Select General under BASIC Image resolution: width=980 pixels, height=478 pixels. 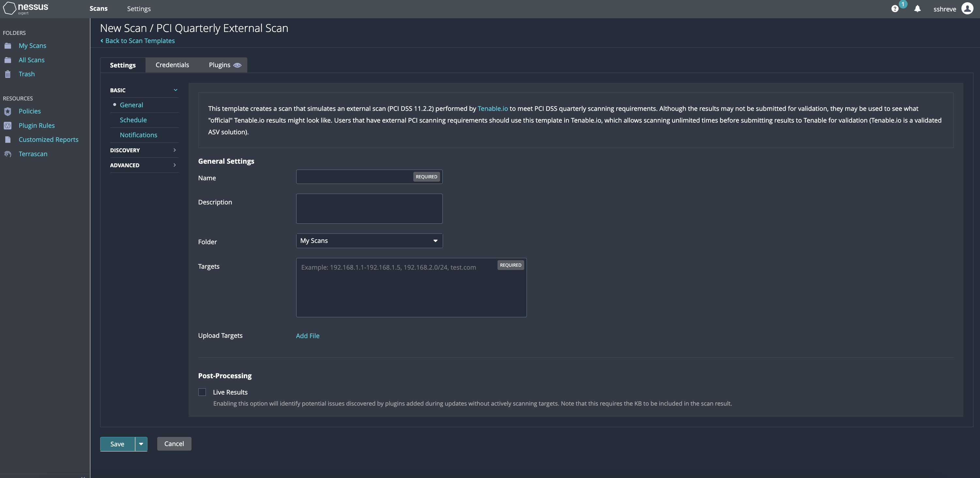click(x=131, y=105)
